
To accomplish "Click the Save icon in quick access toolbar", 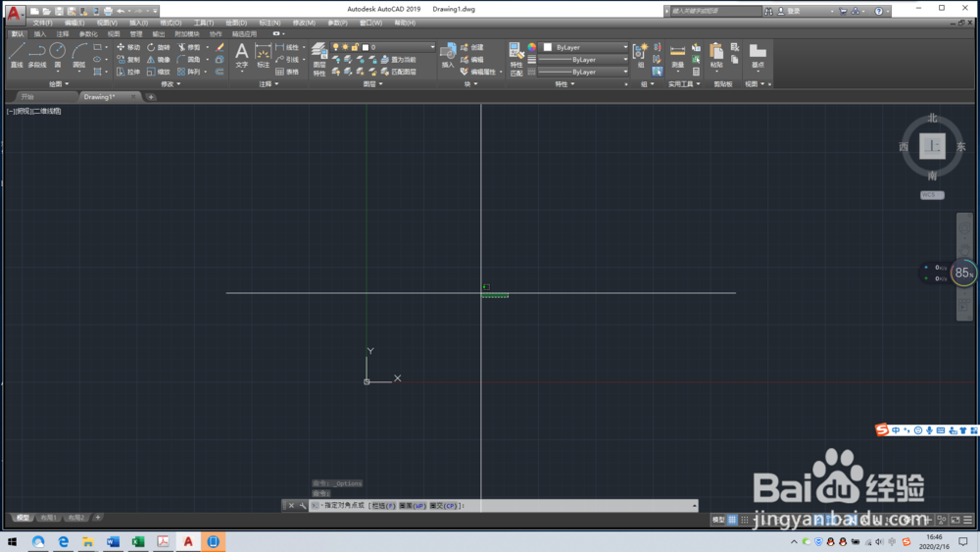I will coord(59,11).
